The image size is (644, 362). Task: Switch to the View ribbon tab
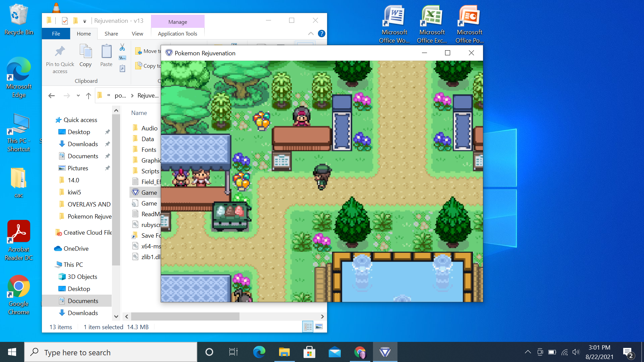click(137, 34)
